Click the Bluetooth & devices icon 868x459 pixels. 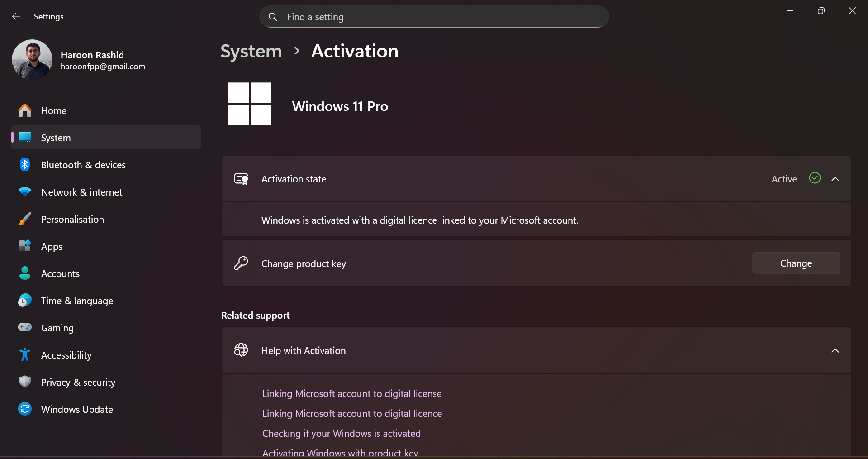coord(25,165)
